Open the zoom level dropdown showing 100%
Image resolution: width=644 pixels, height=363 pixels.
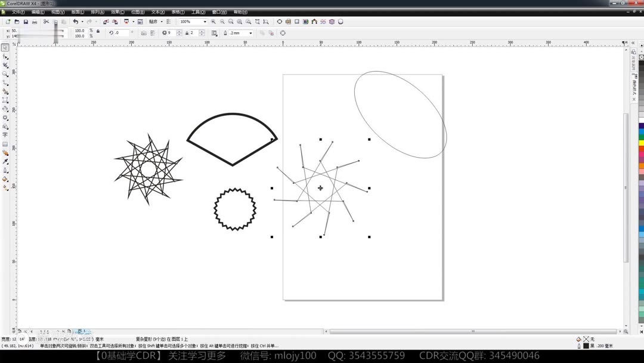pos(206,21)
